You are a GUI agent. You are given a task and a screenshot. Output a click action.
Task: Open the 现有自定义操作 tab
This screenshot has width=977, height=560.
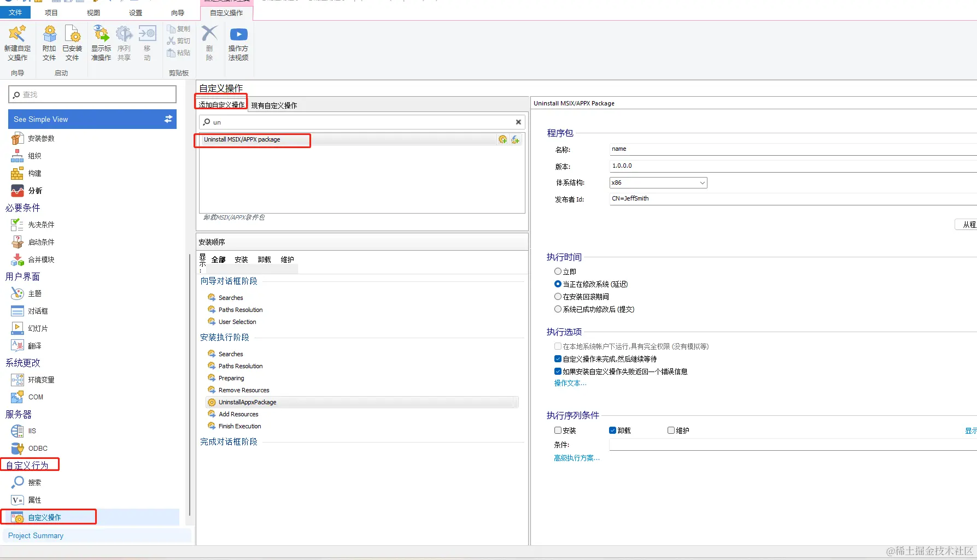[274, 105]
